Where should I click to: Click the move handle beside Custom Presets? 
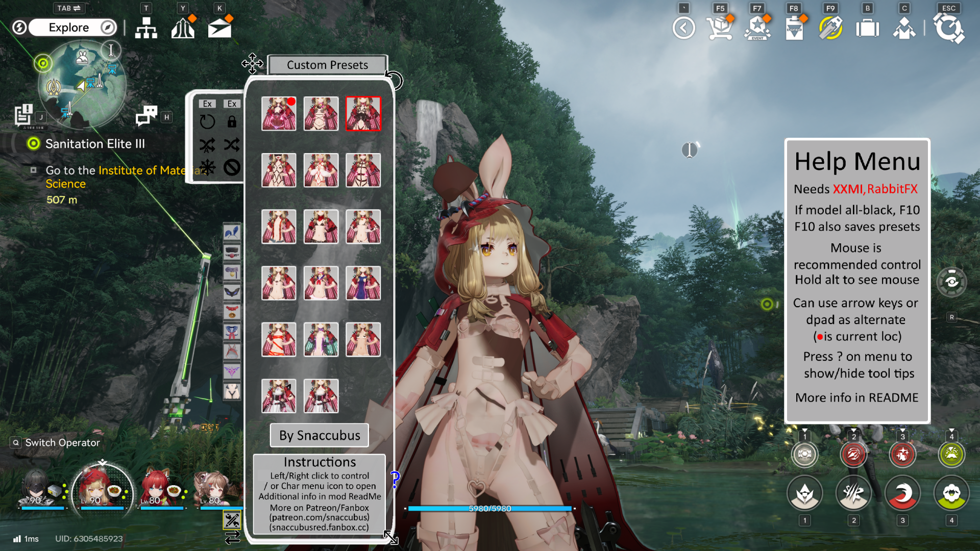coord(252,64)
